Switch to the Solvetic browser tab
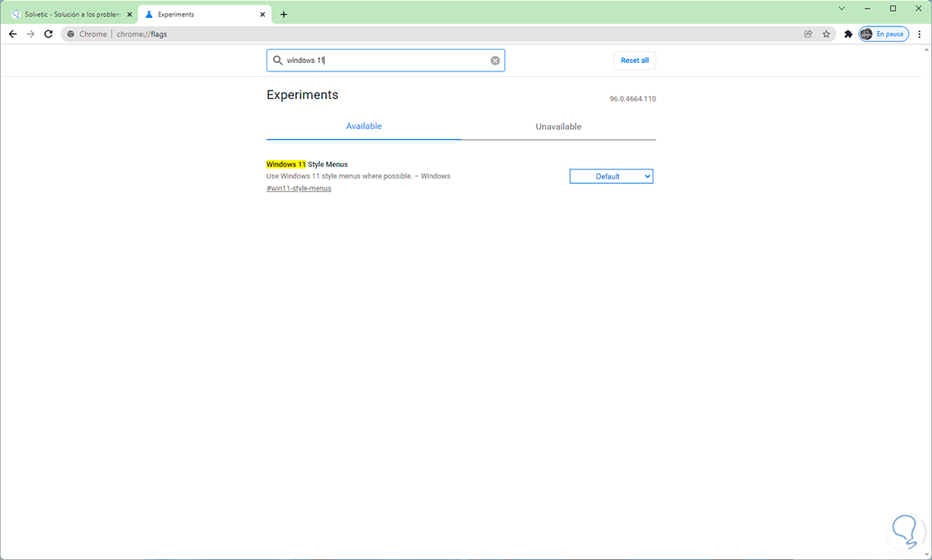The height and width of the screenshot is (560, 932). click(x=70, y=14)
